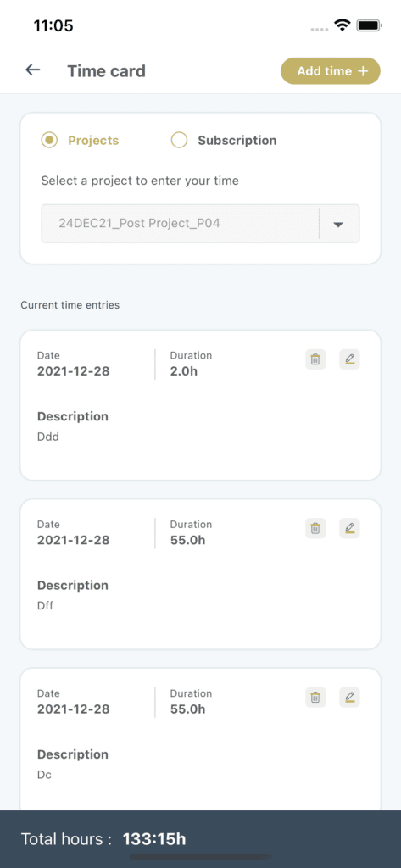Select the Projects radio button

[x=50, y=141]
